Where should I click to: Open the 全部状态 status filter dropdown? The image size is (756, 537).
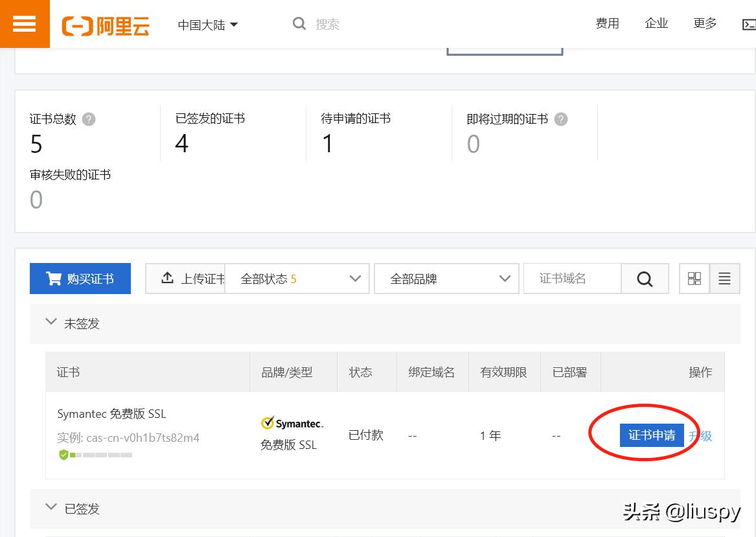[x=297, y=278]
